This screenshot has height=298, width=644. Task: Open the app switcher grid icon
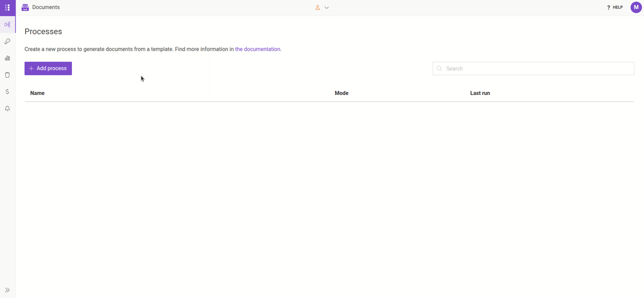(8, 8)
